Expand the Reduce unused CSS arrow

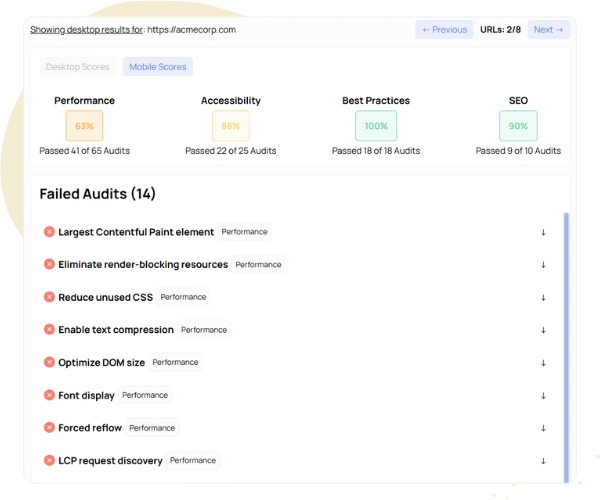543,298
